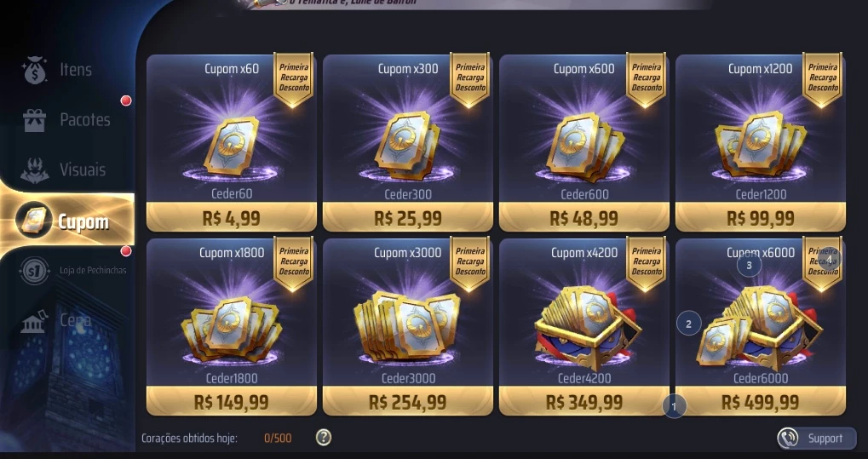868x459 pixels.
Task: Buy Cupom x60 for R$ 4,99
Action: (x=232, y=218)
